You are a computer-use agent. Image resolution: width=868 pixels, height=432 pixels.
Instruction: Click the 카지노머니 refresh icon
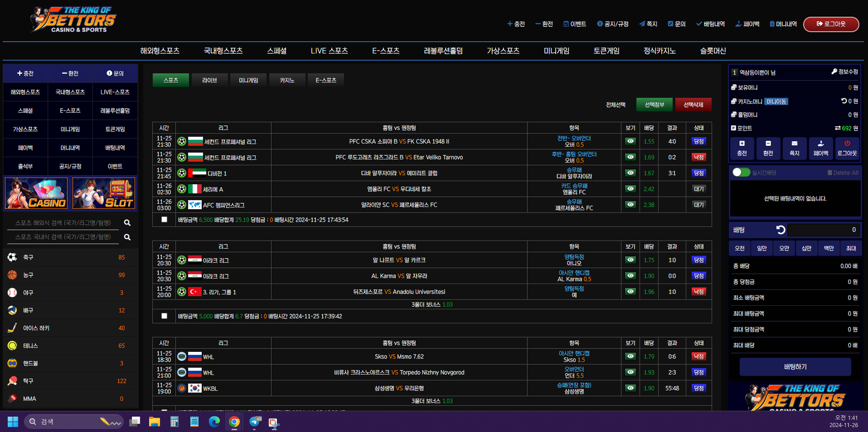pos(844,101)
